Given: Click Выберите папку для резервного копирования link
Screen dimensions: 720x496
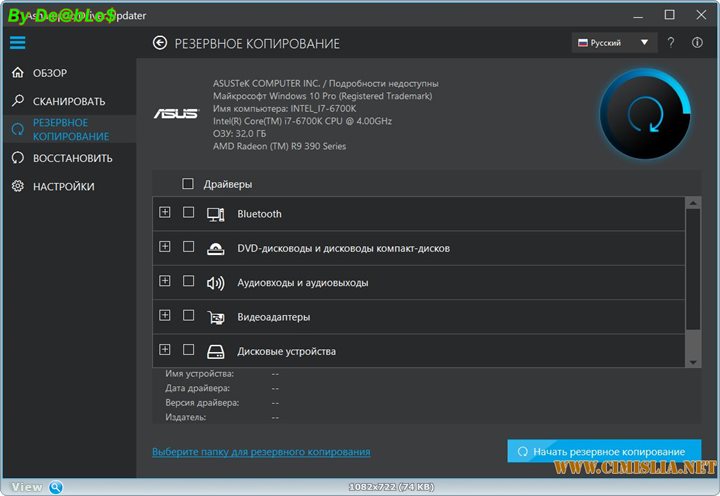Looking at the screenshot, I should click(261, 452).
